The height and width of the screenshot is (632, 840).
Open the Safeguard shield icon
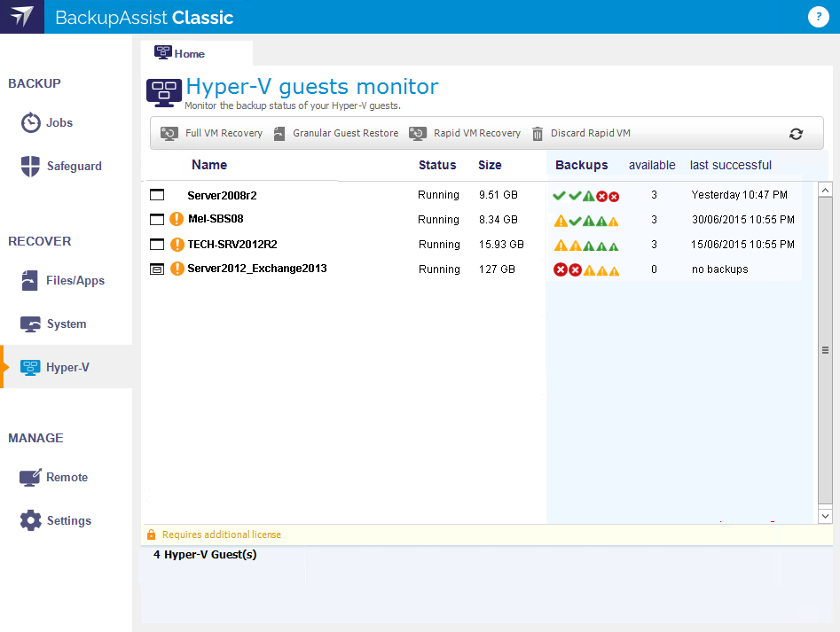point(30,166)
